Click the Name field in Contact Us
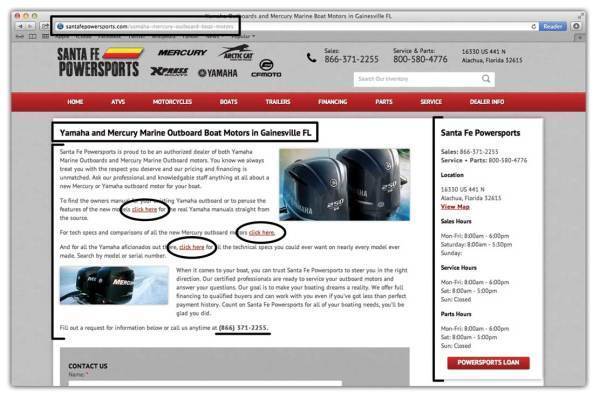600x401 pixels. point(205,383)
